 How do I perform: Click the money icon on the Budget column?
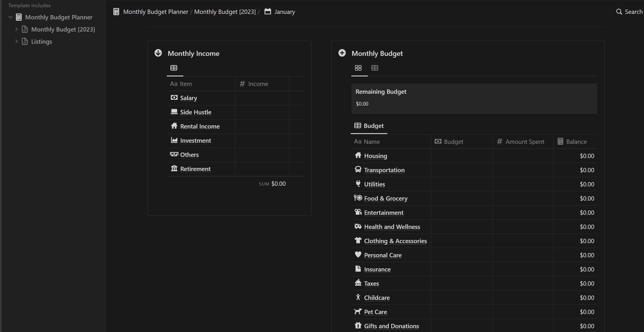click(438, 142)
